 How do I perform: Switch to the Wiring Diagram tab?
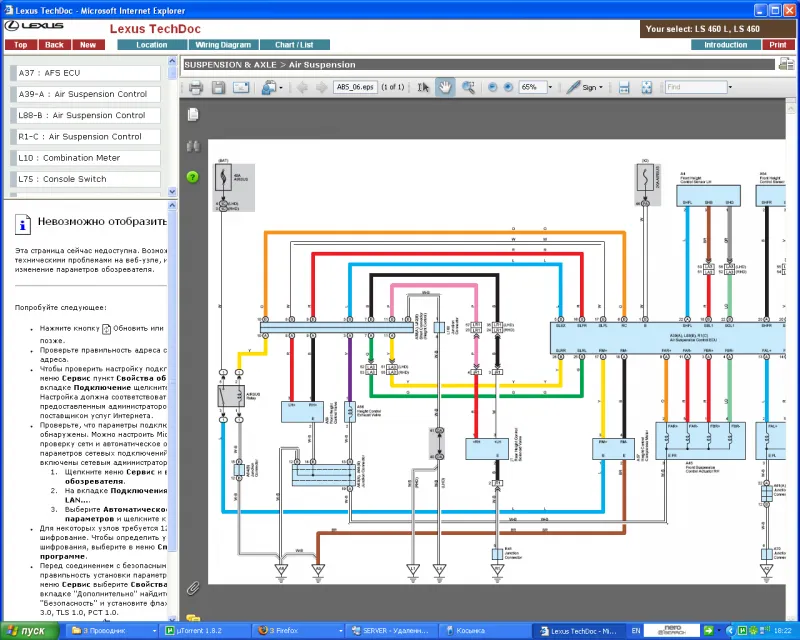[x=223, y=45]
